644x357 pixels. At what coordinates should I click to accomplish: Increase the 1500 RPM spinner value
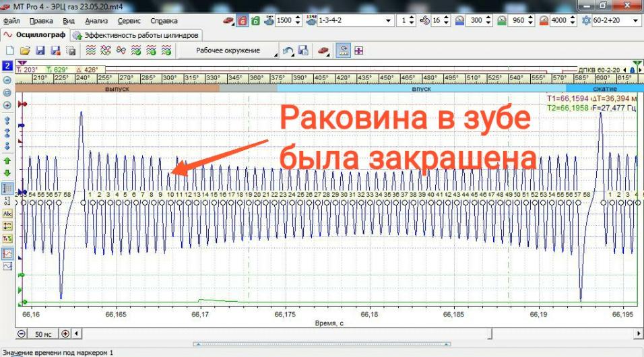tap(298, 18)
